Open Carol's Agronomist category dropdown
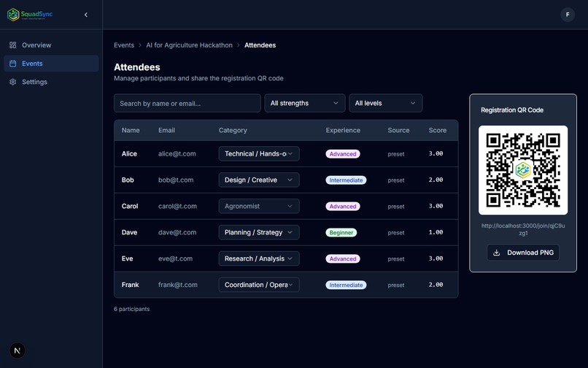This screenshot has width=588, height=368. [x=259, y=206]
